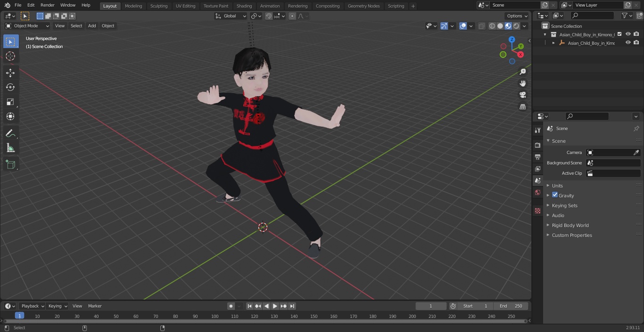This screenshot has width=644, height=332.
Task: Toggle snapping magnet in the header
Action: [268, 16]
